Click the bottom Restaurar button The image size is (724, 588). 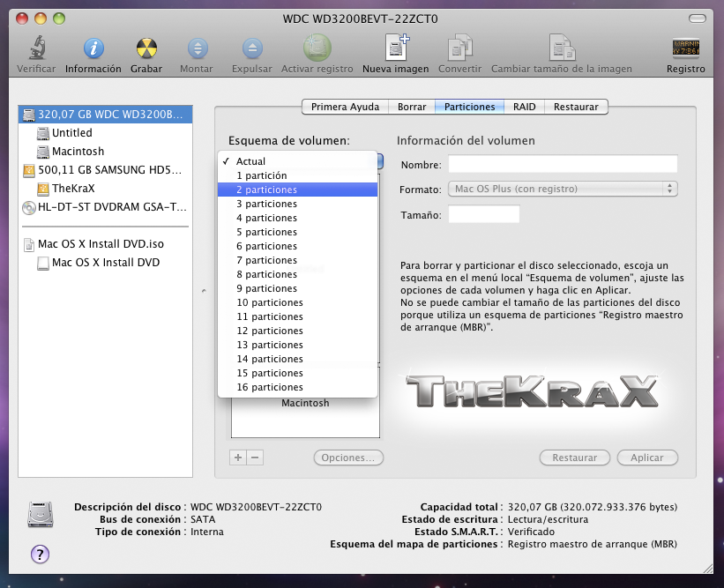574,458
